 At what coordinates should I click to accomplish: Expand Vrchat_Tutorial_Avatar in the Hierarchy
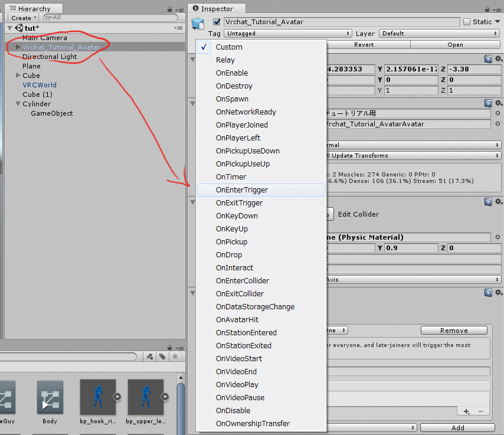pyautogui.click(x=18, y=47)
